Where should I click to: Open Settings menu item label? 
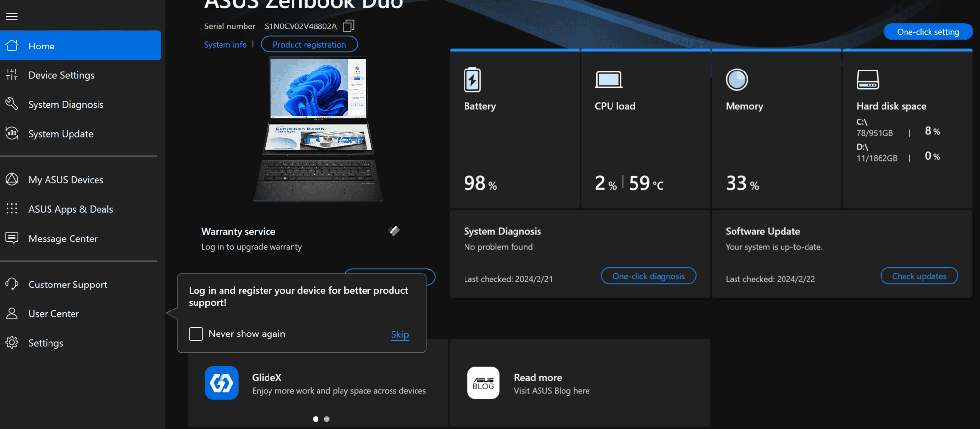click(x=46, y=343)
